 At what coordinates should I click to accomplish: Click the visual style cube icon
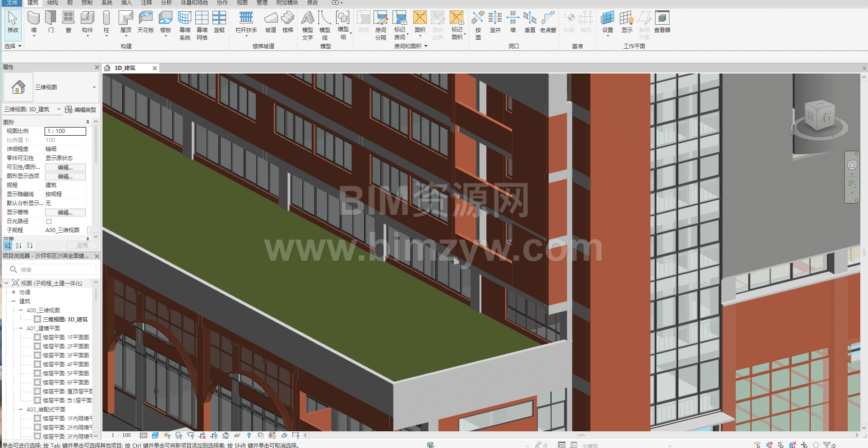155,435
